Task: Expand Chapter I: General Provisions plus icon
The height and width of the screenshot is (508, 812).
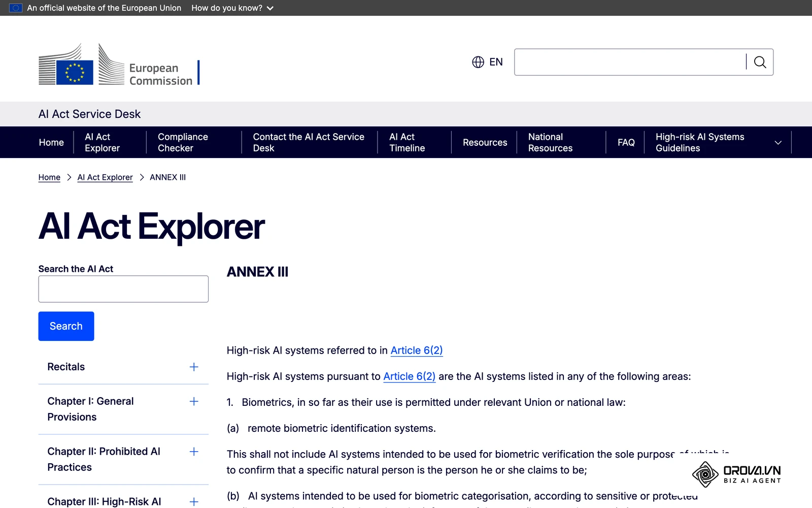Action: point(194,401)
